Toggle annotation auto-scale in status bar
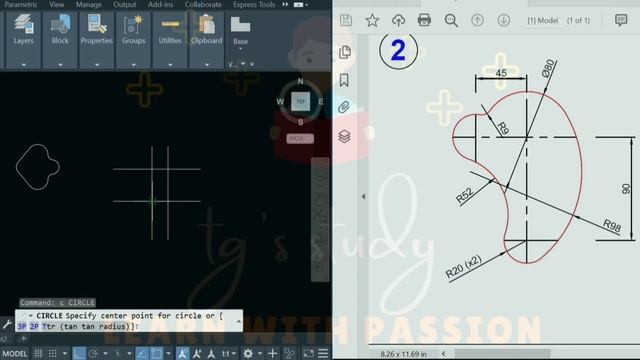 point(197,353)
